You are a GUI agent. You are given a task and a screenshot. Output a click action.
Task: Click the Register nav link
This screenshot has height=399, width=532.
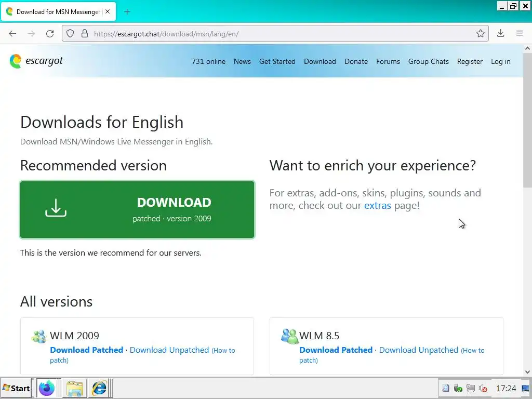click(470, 61)
